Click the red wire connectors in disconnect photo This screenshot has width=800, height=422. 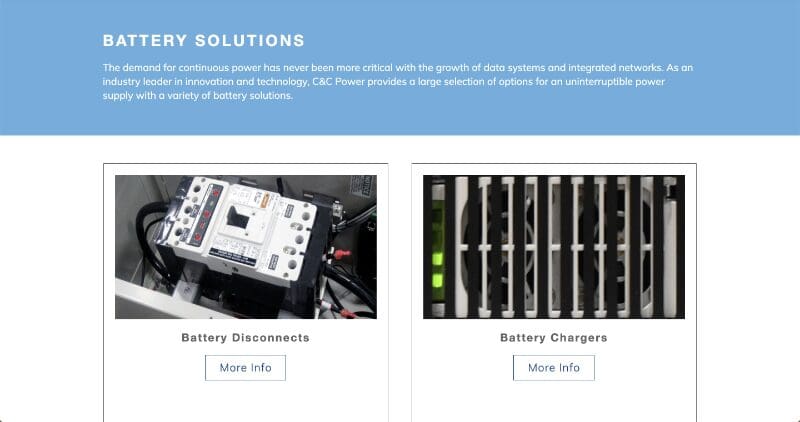341,253
